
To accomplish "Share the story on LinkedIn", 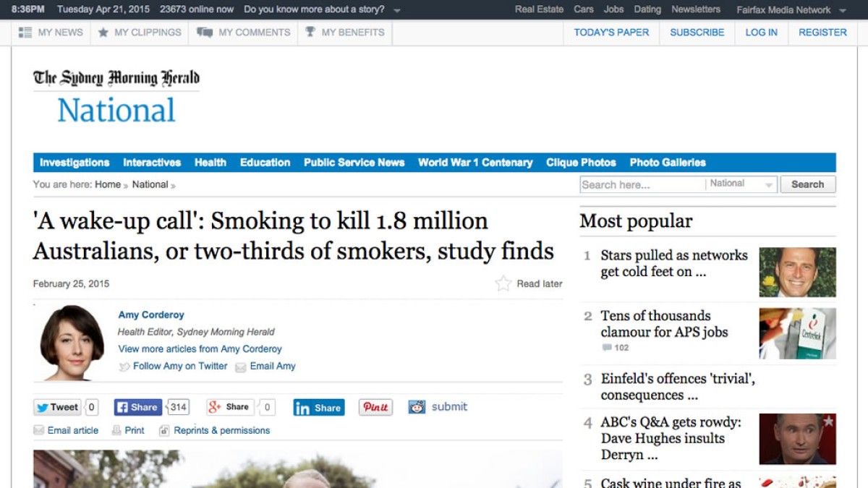I will (x=318, y=407).
